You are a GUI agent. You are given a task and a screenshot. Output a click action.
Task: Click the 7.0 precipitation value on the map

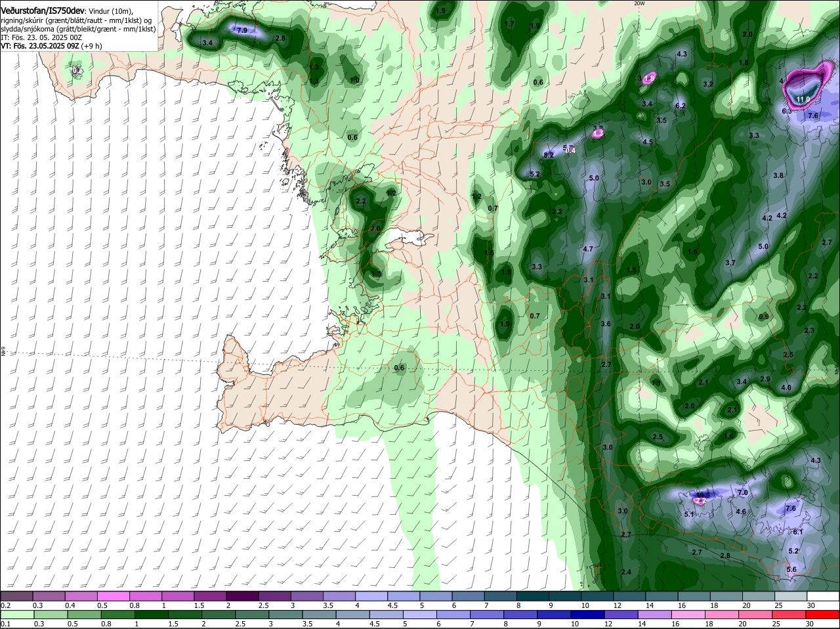coord(743,492)
